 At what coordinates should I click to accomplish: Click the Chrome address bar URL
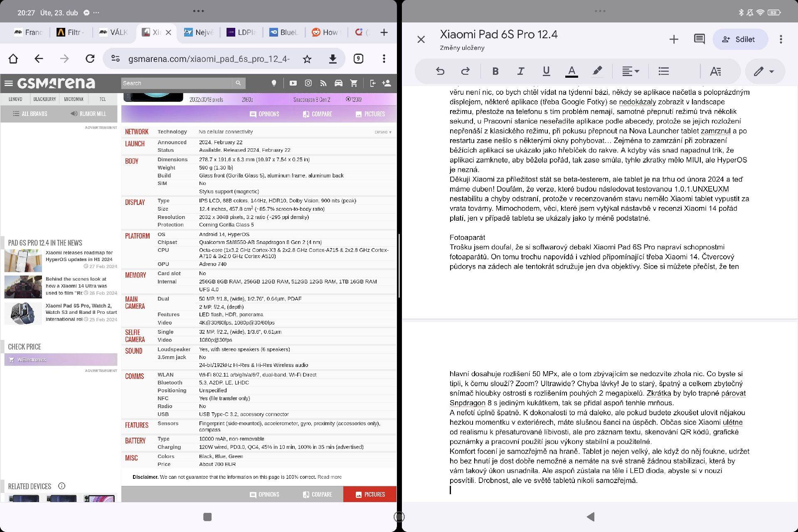point(209,59)
